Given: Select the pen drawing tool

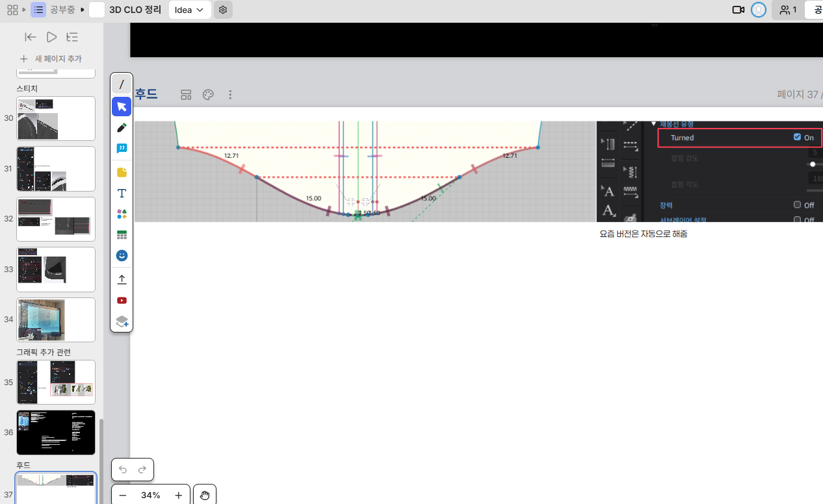Looking at the screenshot, I should [122, 128].
